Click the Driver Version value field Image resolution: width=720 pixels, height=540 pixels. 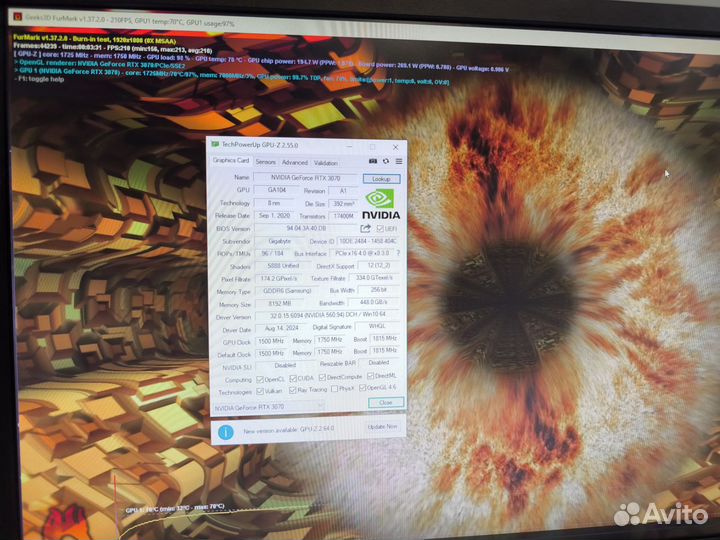pyautogui.click(x=327, y=315)
